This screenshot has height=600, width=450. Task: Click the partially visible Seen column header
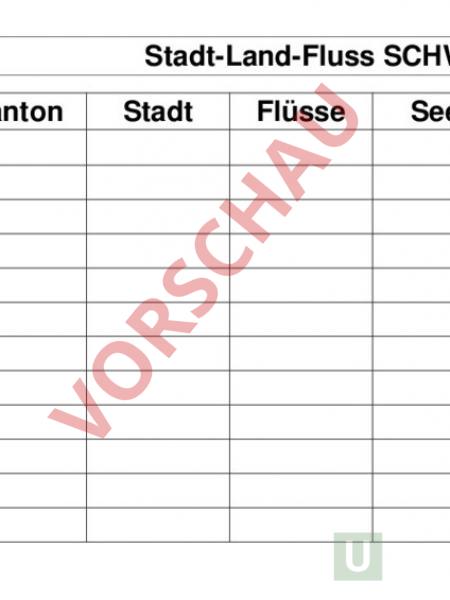(x=430, y=111)
